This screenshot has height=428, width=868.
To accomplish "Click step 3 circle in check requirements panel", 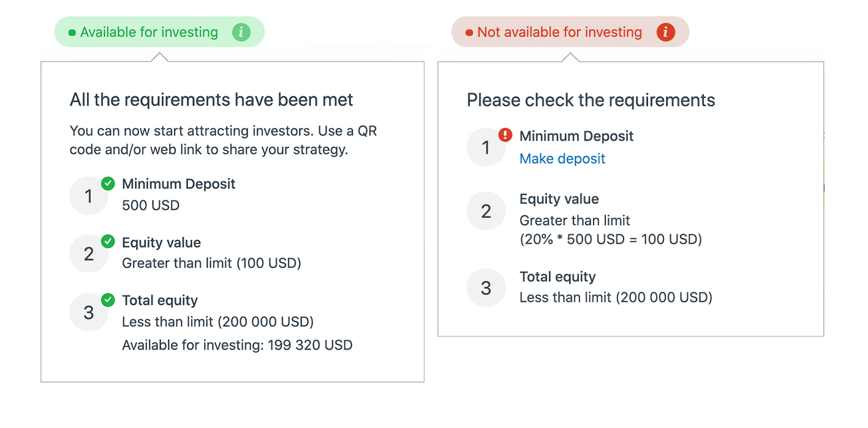I will pos(486,288).
